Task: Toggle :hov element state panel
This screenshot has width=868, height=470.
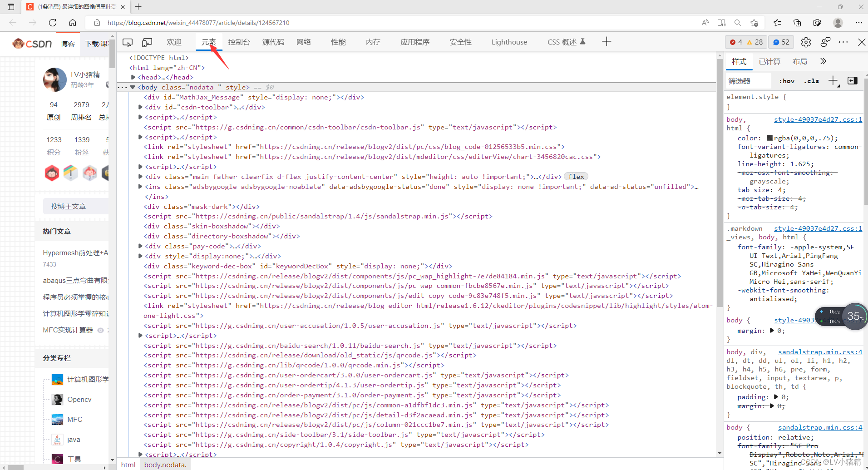Action: coord(787,81)
